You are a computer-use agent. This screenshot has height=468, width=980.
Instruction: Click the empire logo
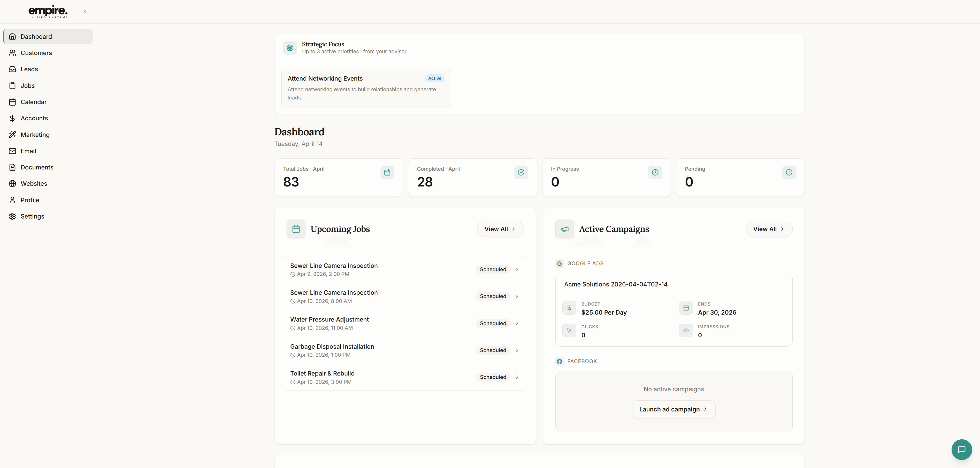48,11
